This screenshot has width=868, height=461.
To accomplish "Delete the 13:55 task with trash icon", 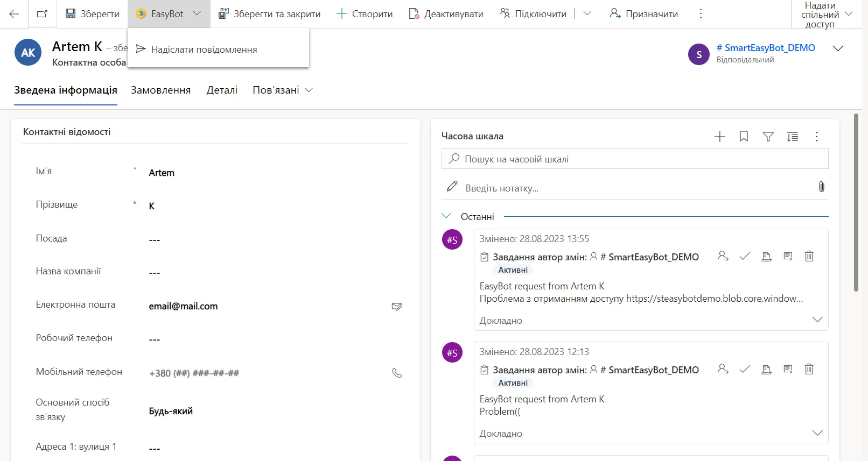I will (x=809, y=257).
